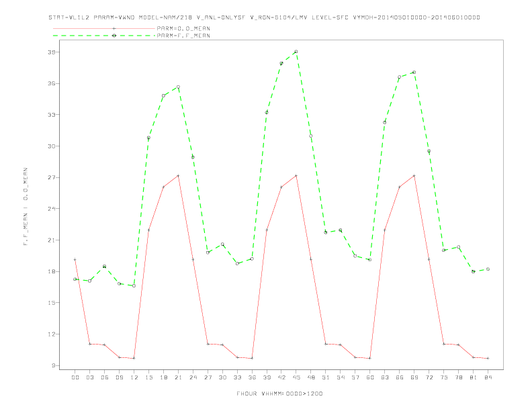The image size is (532, 411).
Task: Select green circle marker at forecast hour 12
Action: (134, 286)
